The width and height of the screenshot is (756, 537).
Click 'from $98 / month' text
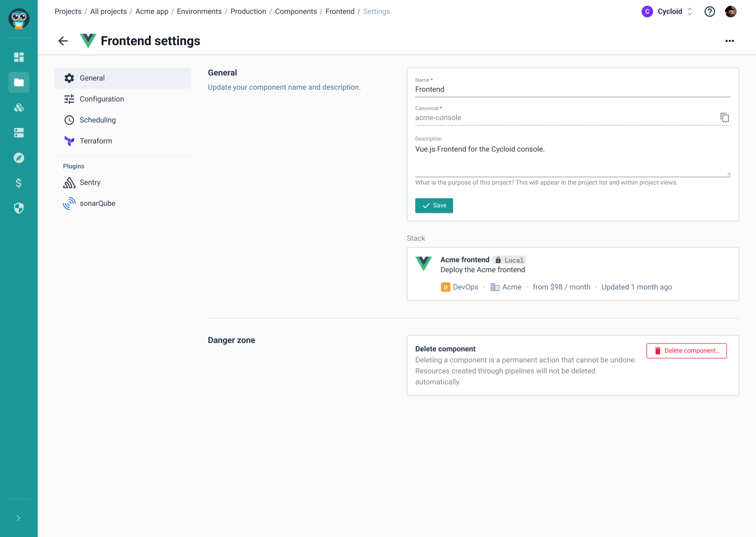pos(561,287)
